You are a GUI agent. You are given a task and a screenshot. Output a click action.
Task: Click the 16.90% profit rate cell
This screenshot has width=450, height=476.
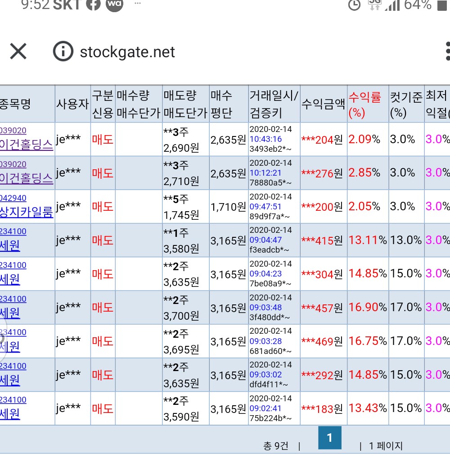click(367, 308)
